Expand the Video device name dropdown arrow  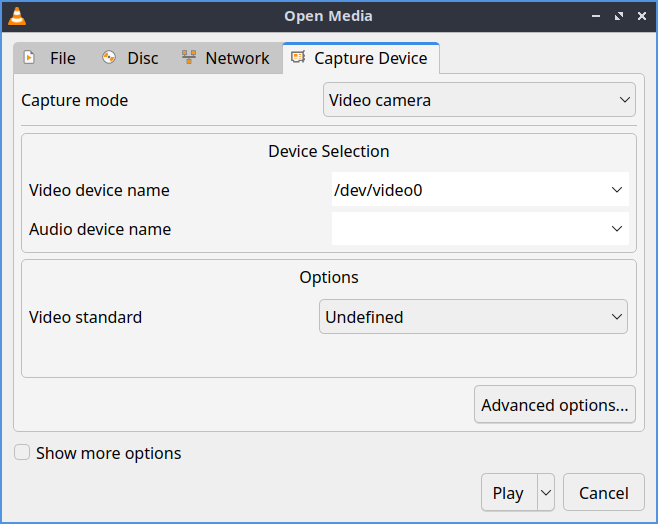pos(617,190)
